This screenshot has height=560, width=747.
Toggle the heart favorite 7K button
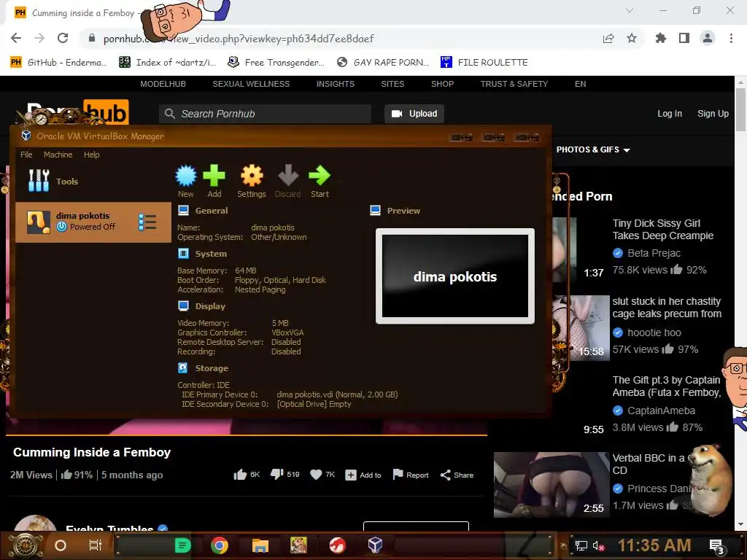pos(322,475)
